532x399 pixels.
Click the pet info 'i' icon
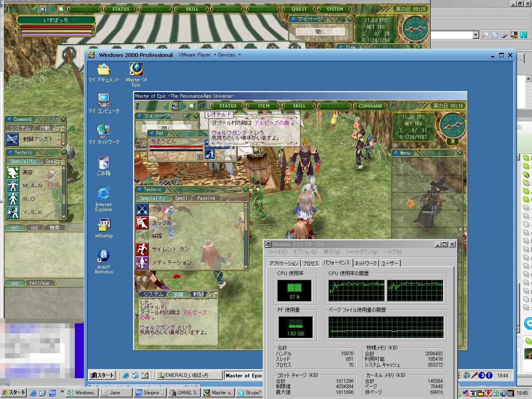[200, 156]
